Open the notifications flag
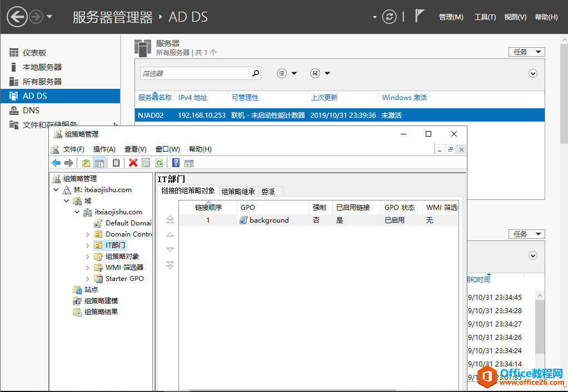The height and width of the screenshot is (392, 568). pyautogui.click(x=419, y=16)
